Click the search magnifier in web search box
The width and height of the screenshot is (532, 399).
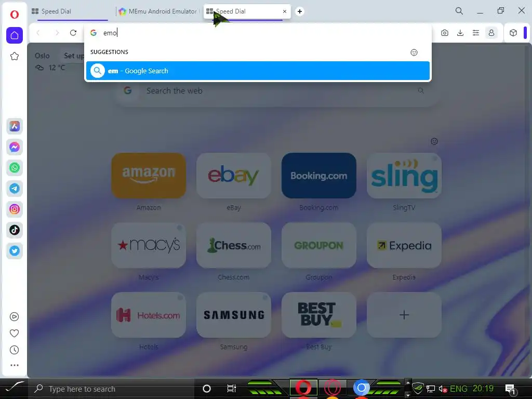click(421, 90)
